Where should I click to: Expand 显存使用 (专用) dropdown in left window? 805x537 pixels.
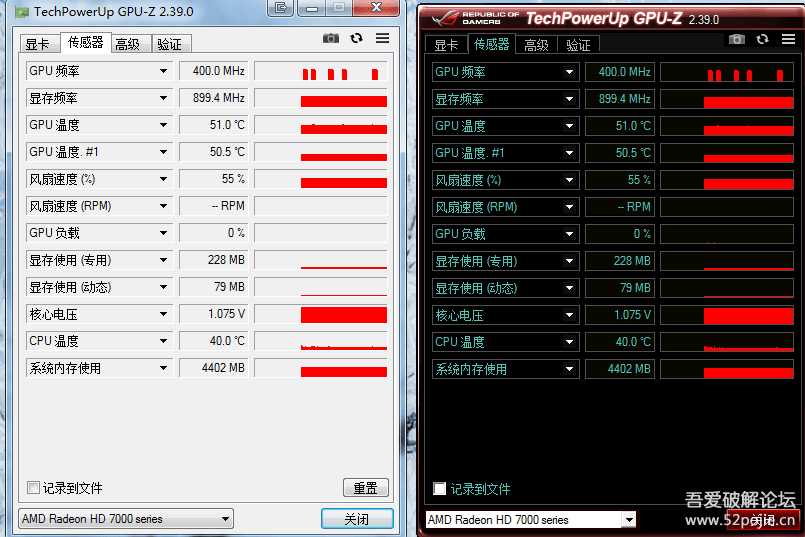(x=163, y=260)
